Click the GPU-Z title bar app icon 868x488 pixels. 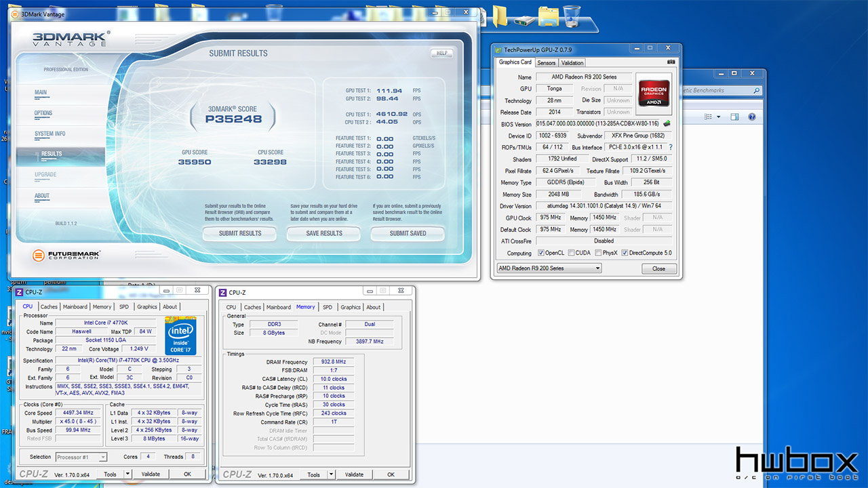[x=498, y=49]
